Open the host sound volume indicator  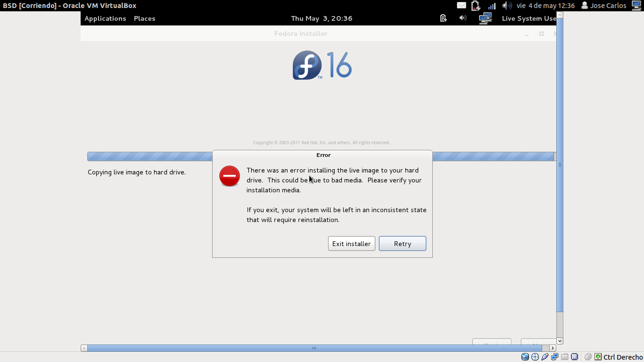(507, 6)
